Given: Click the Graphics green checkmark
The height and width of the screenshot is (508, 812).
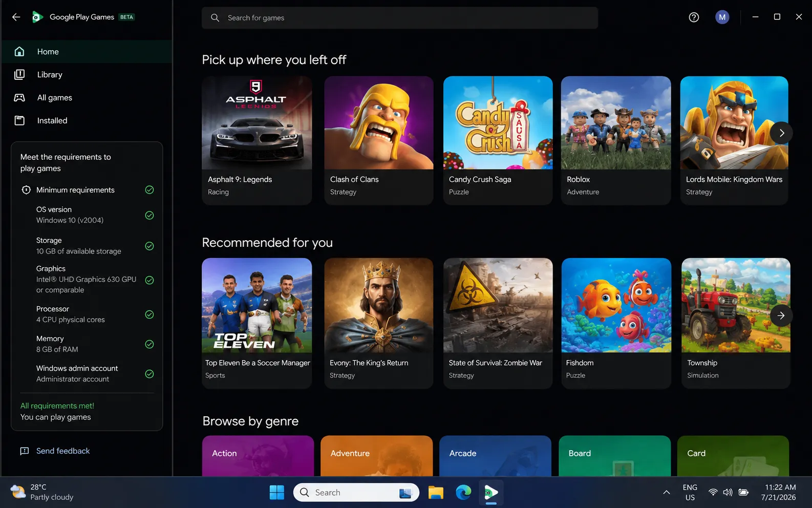Looking at the screenshot, I should point(149,280).
